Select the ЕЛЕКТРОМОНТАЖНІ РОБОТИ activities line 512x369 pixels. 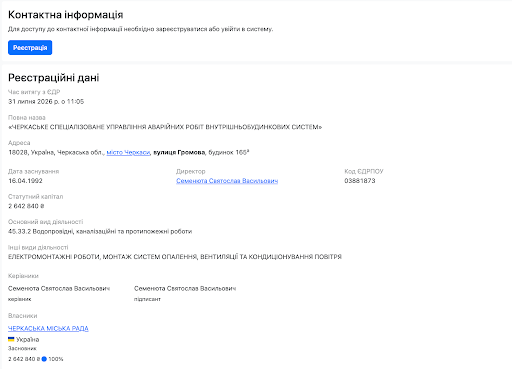point(175,257)
